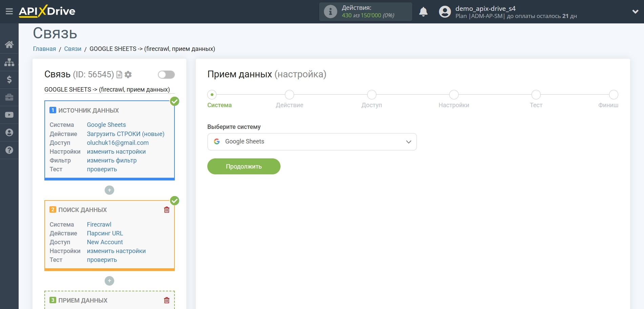Toggle the connection 56545 on/off switch
Image resolution: width=644 pixels, height=309 pixels.
click(166, 75)
